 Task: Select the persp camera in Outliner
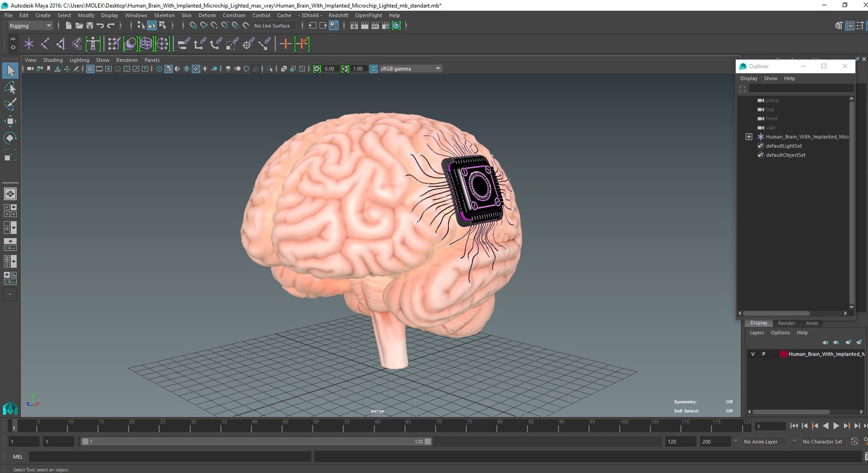pyautogui.click(x=772, y=100)
